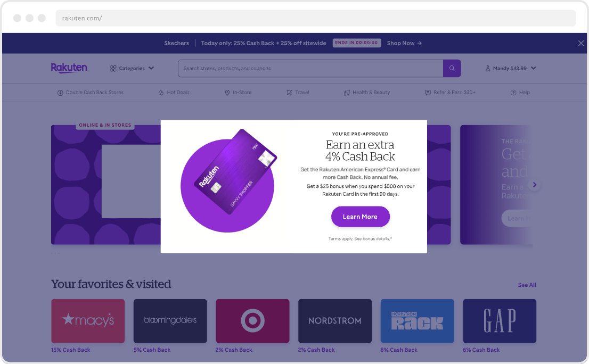Open the Target store tile
This screenshot has width=589, height=364.
[252, 321]
